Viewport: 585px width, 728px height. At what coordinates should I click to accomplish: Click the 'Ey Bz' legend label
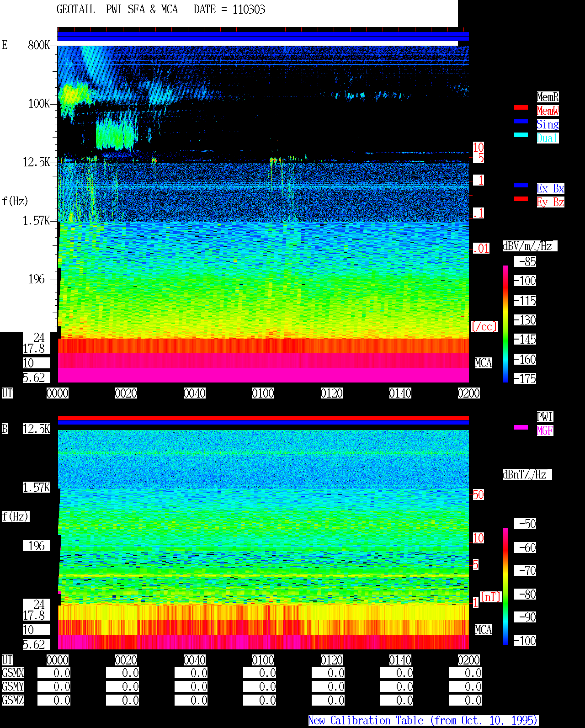pos(550,202)
